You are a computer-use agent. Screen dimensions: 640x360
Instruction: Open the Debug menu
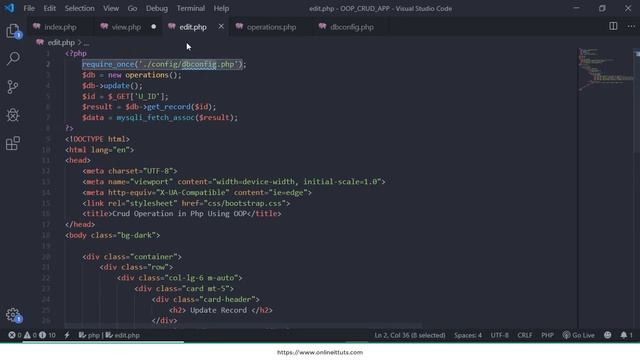click(157, 8)
